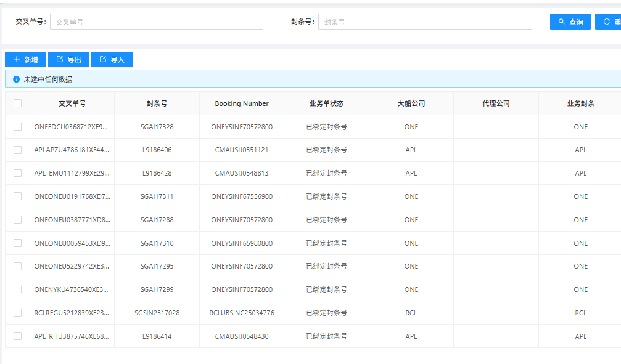Click booking number CMAUSIJ0551121
The height and width of the screenshot is (364, 621).
pos(242,150)
